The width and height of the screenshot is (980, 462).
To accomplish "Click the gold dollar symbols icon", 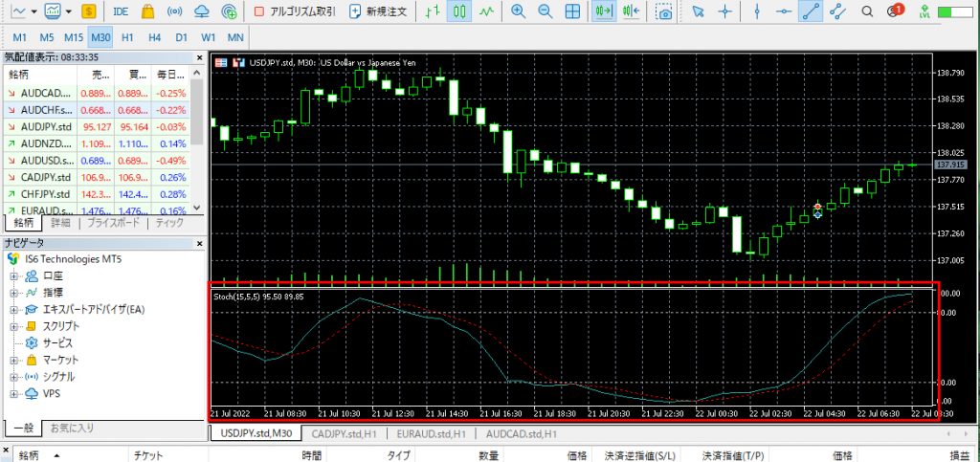I will point(89,11).
